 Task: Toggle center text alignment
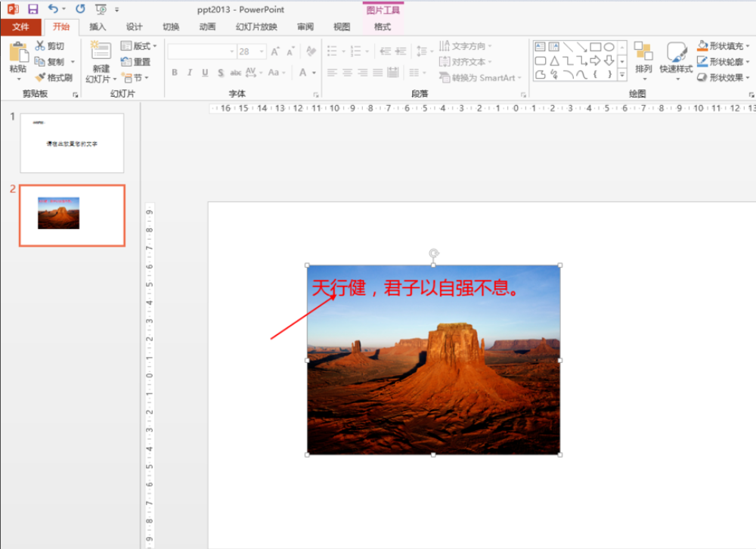tap(347, 73)
